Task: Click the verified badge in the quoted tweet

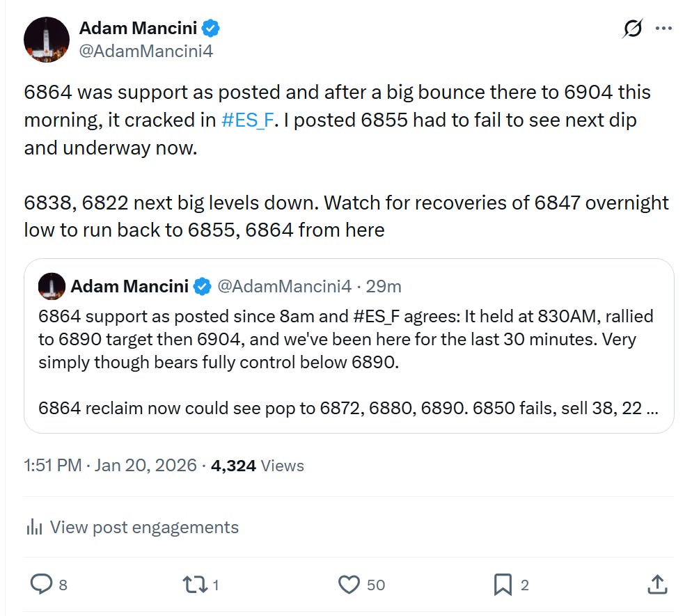Action: click(x=203, y=285)
